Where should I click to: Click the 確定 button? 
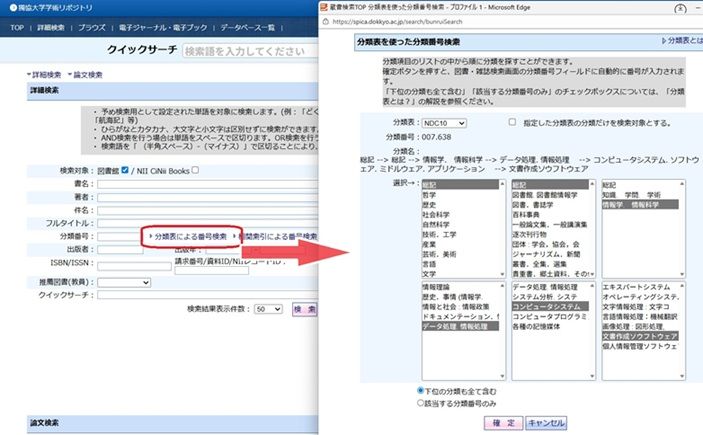click(503, 422)
